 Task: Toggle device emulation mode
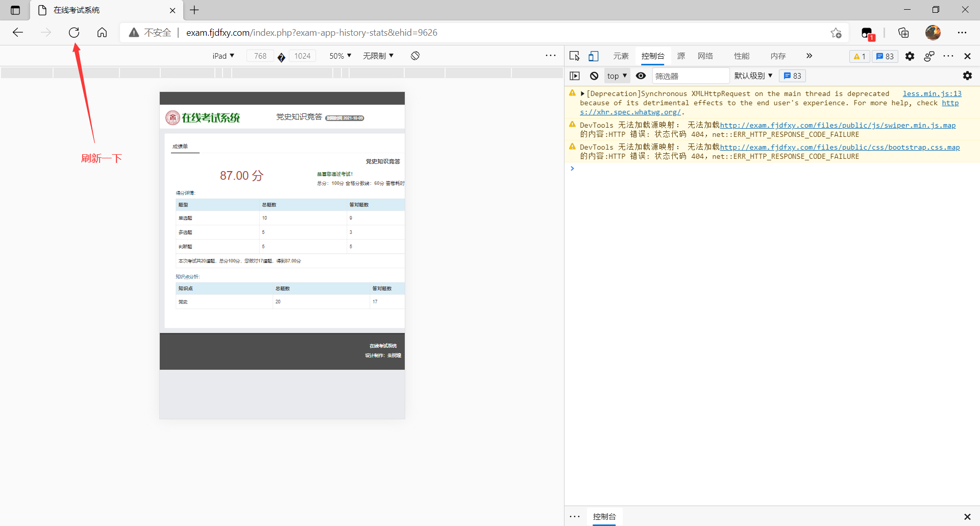click(x=593, y=56)
